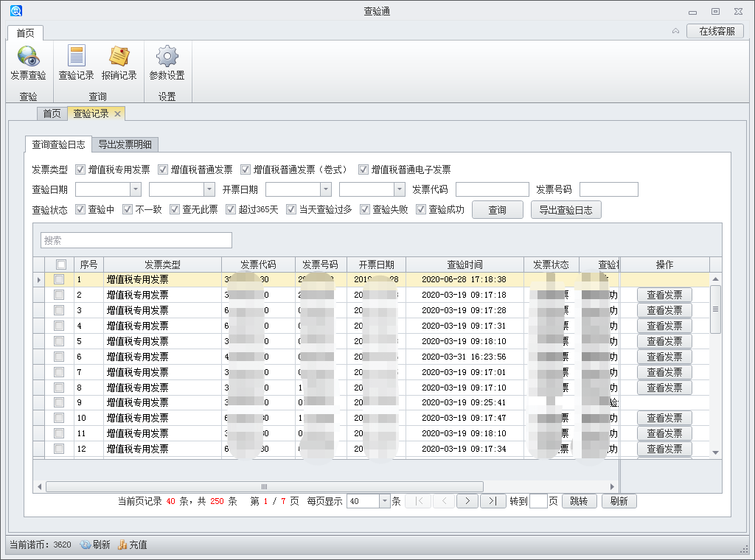
Task: Open the 查验记录 ribbon icon
Action: (76, 63)
